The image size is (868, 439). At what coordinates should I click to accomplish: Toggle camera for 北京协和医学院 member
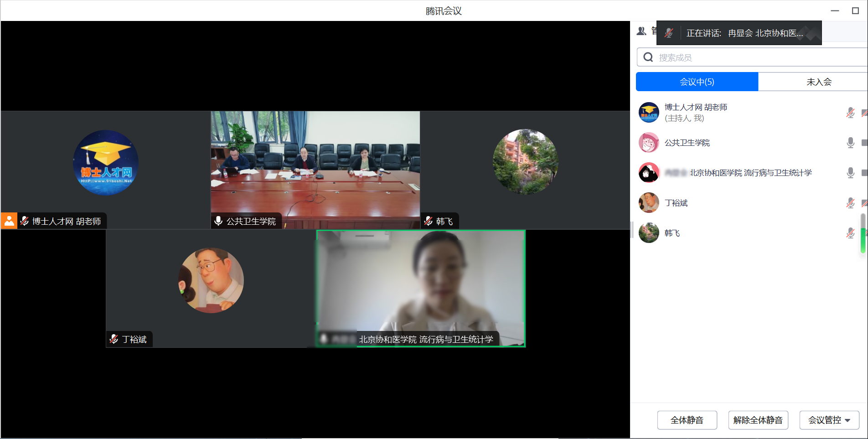click(864, 173)
